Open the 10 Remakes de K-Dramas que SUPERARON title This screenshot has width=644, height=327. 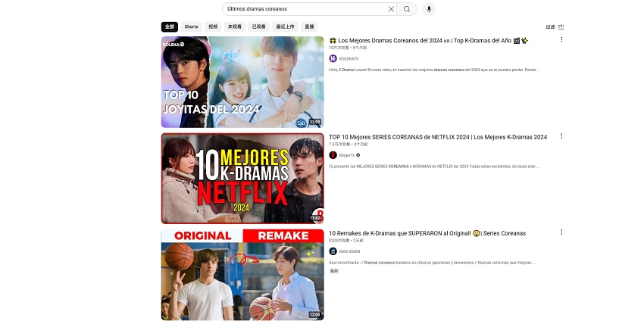[x=427, y=233]
